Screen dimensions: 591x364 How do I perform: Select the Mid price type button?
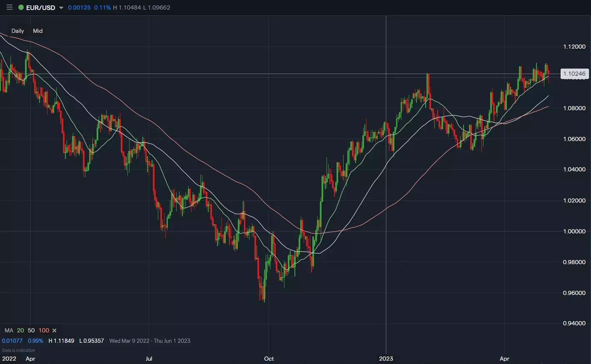pyautogui.click(x=38, y=31)
